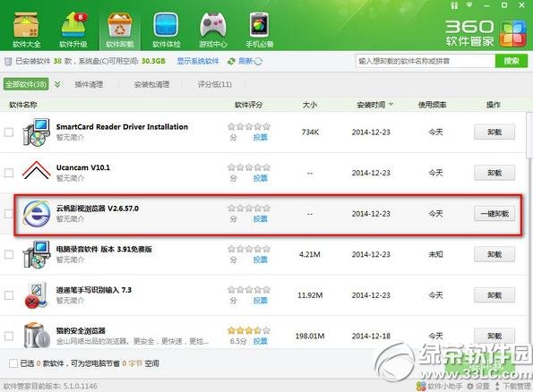Image resolution: width=533 pixels, height=392 pixels.
Task: Click the 2014-12-18 install date
Action: pos(371,336)
